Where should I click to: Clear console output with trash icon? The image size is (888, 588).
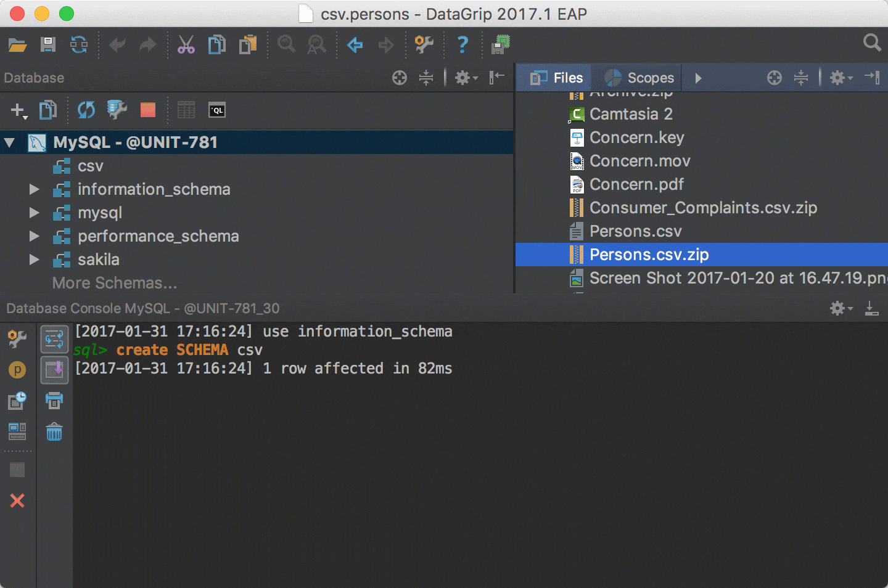pos(54,432)
